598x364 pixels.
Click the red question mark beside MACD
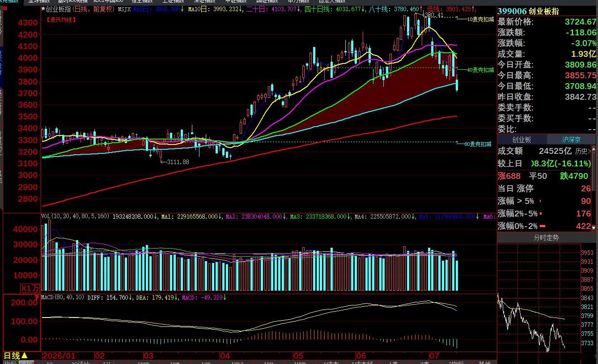pos(37,297)
